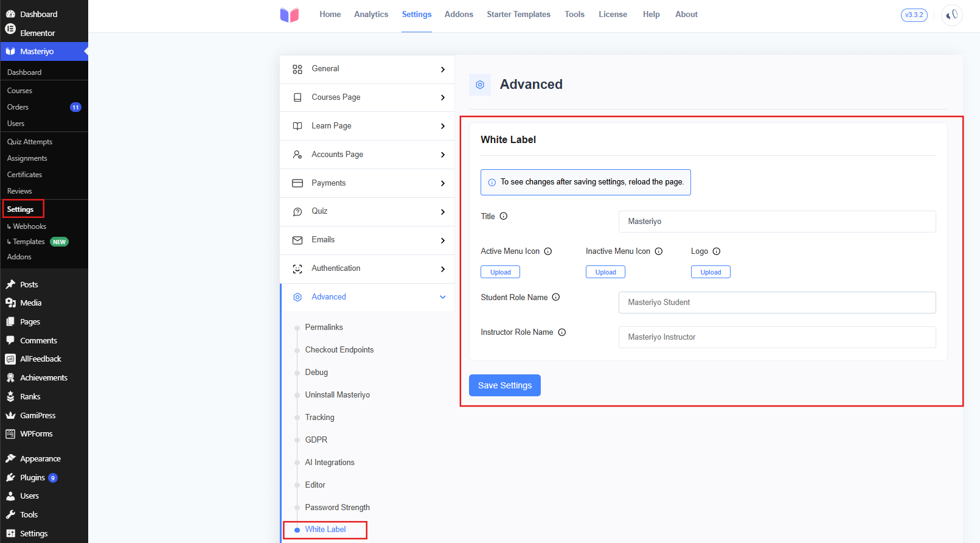The height and width of the screenshot is (543, 980).
Task: Focus the Title input field
Action: pos(777,222)
